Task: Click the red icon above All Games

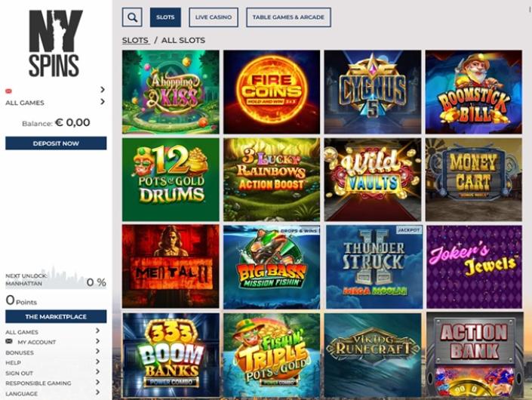Action: coord(8,91)
